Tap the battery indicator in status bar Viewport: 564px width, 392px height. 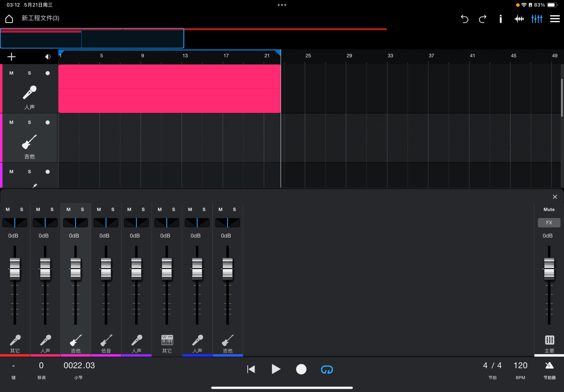click(552, 5)
